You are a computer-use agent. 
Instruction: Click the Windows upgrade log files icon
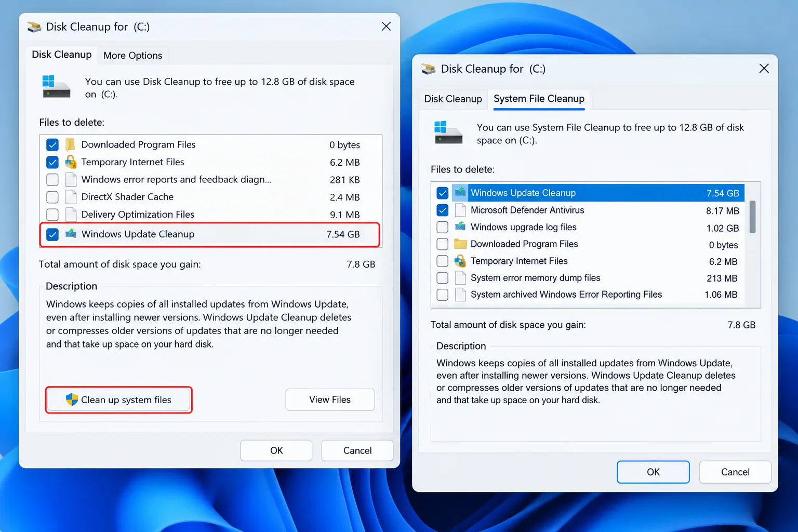[x=460, y=227]
